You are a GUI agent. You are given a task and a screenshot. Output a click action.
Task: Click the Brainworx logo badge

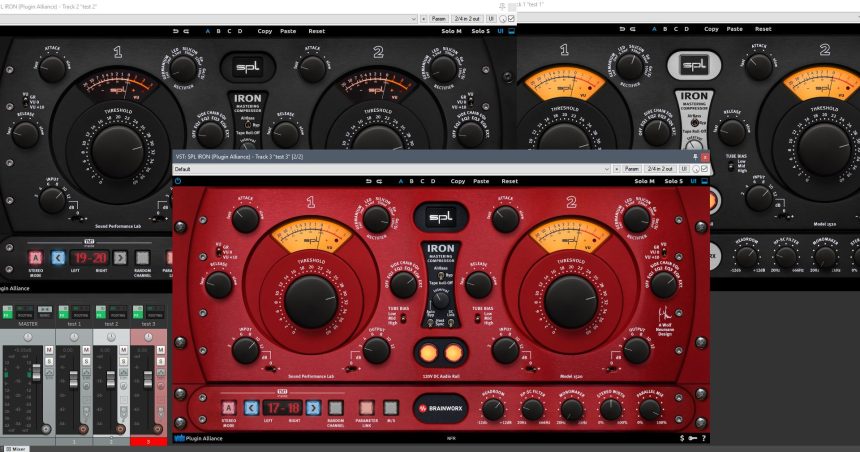click(x=441, y=408)
